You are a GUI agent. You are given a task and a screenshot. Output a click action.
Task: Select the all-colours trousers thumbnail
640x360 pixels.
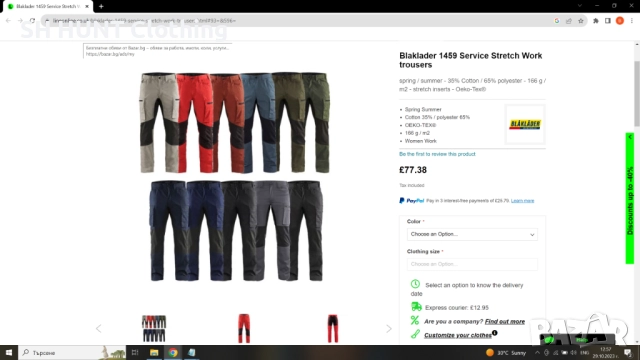(154, 328)
